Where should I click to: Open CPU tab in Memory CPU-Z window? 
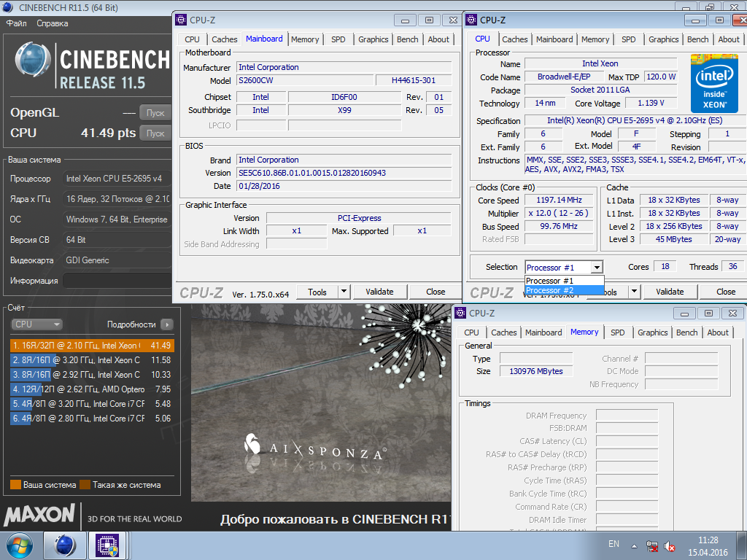pyautogui.click(x=471, y=332)
